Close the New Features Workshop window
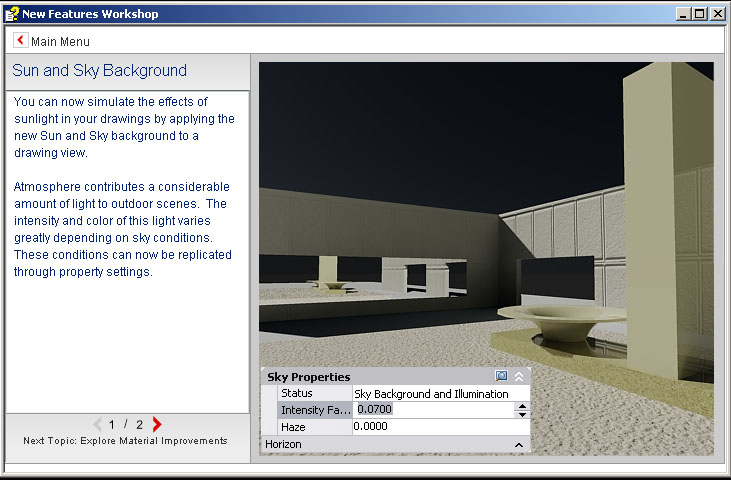 [x=717, y=14]
